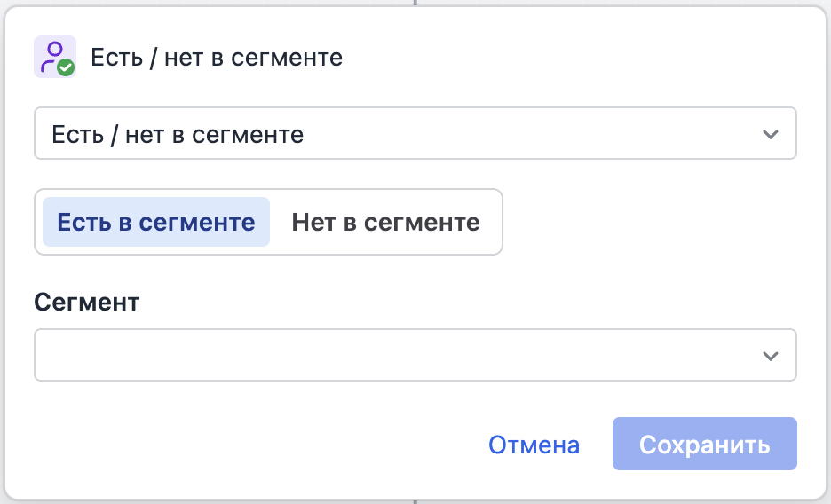Expand the empty Сегмент dropdown
831x504 pixels.
pyautogui.click(x=415, y=356)
